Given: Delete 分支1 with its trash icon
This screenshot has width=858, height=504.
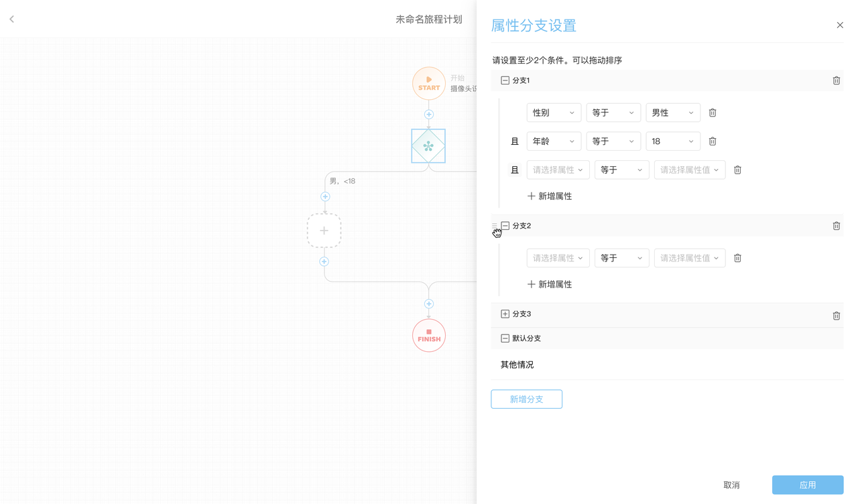Looking at the screenshot, I should pos(836,80).
